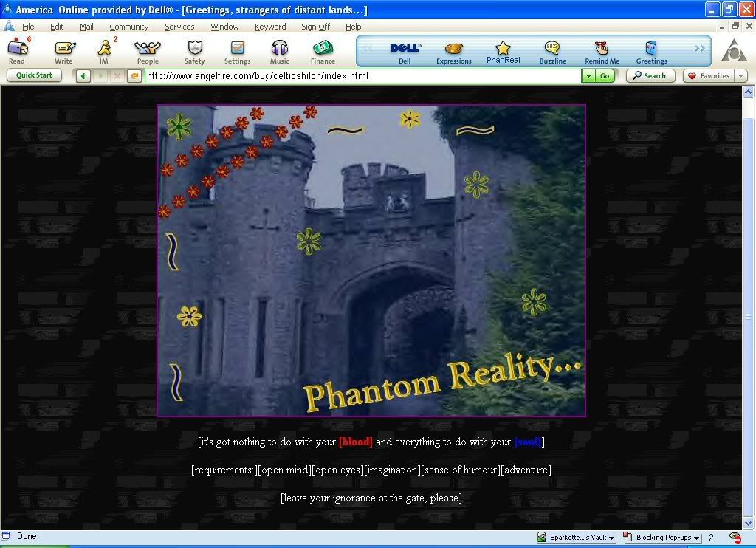Image resolution: width=756 pixels, height=548 pixels.
Task: Open the People icon in toolbar
Action: click(147, 49)
